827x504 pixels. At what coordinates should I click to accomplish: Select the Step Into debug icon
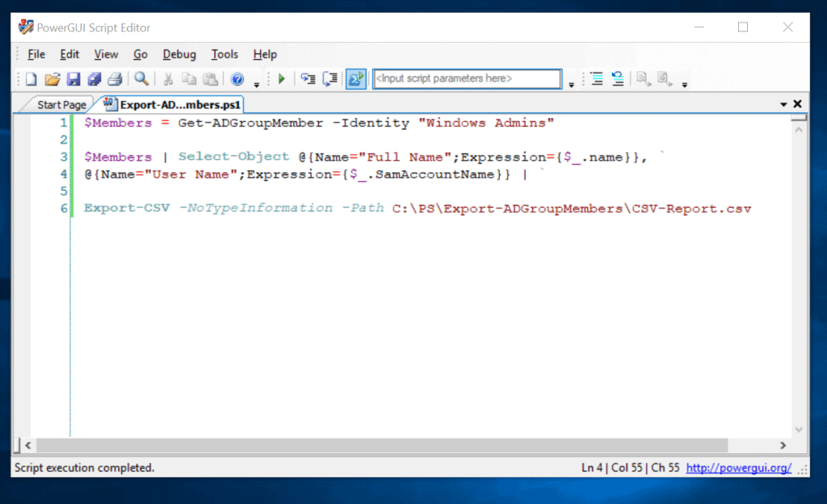[x=309, y=78]
